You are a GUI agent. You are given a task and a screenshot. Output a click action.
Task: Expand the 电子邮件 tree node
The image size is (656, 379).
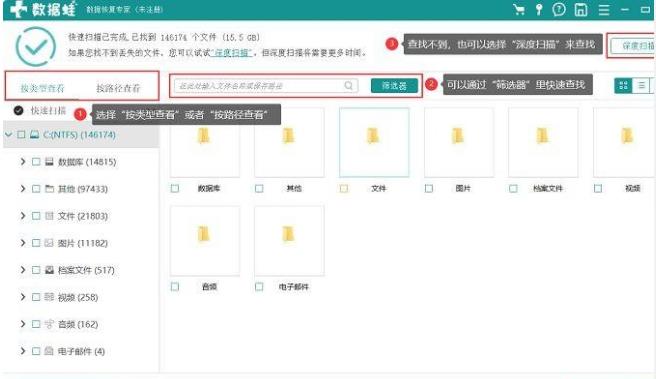(x=23, y=351)
